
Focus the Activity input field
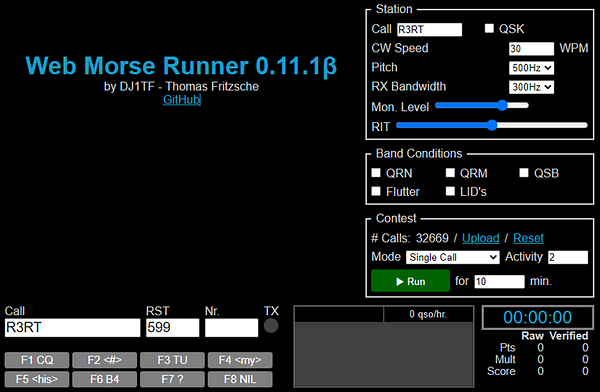568,257
